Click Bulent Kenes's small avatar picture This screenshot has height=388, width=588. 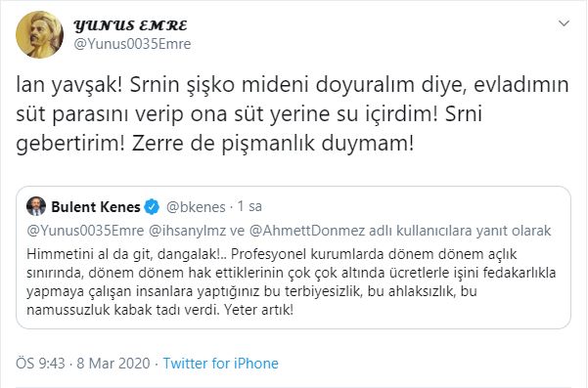tap(36, 206)
